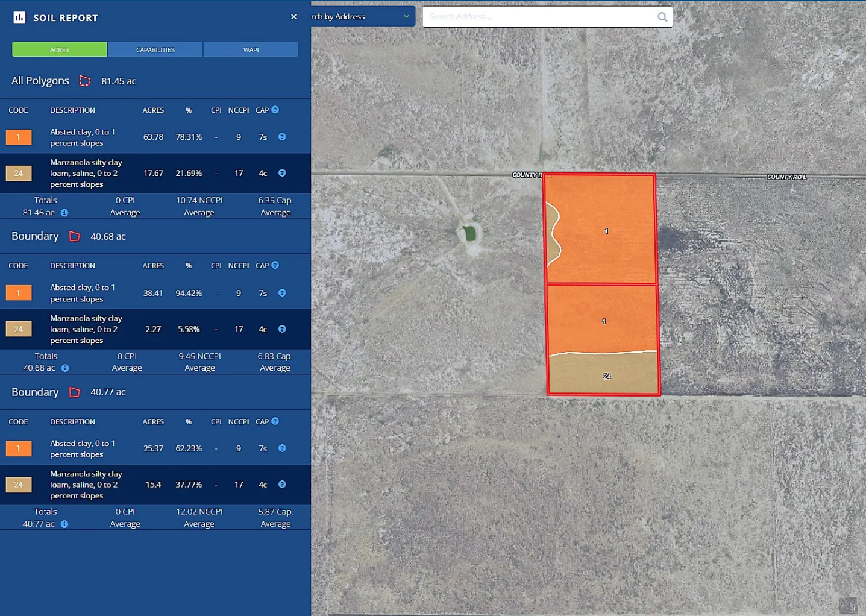Click the 40.68 ac Boundary polygon icon
This screenshot has height=616, width=866.
75,236
